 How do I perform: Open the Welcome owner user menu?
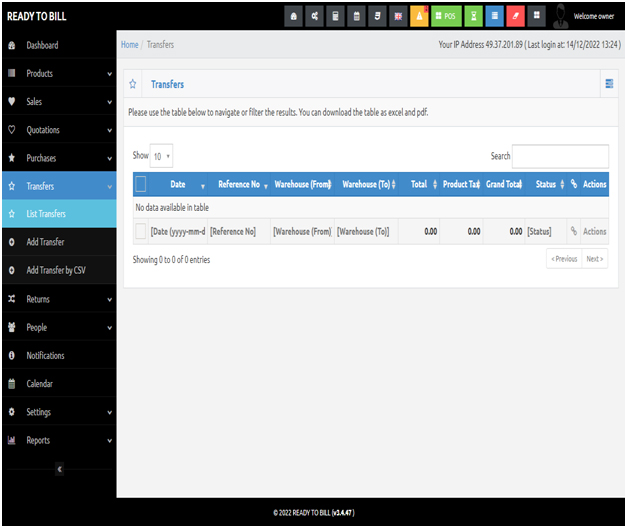pos(594,16)
